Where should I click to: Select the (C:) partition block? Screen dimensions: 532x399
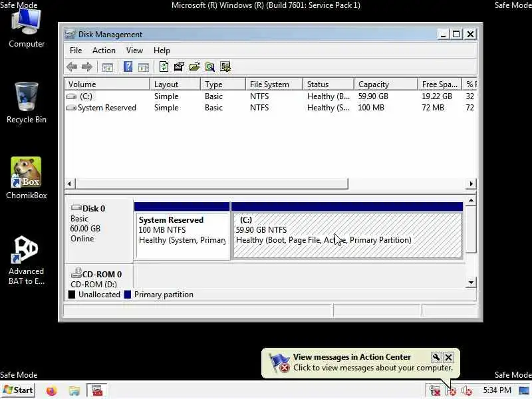pyautogui.click(x=347, y=231)
